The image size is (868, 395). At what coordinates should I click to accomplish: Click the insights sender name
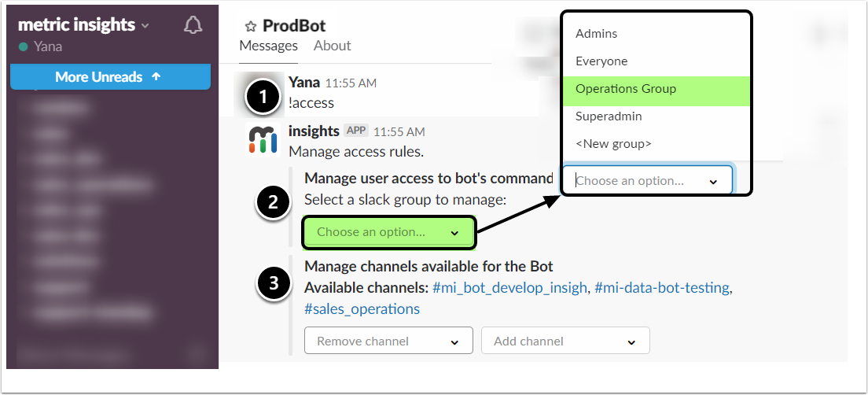tap(314, 131)
